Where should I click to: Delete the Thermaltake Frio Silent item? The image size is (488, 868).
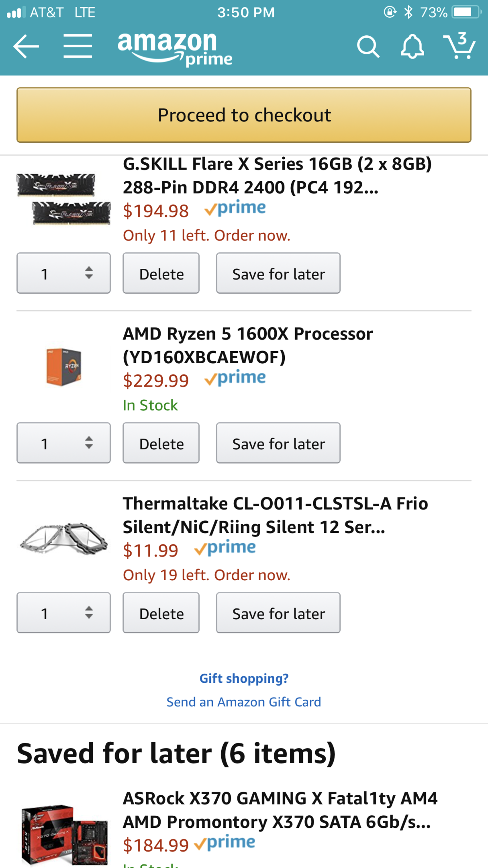pos(161,613)
